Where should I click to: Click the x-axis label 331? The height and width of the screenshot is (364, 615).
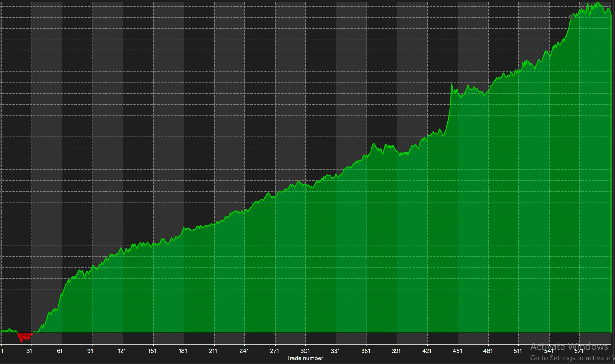(x=335, y=351)
